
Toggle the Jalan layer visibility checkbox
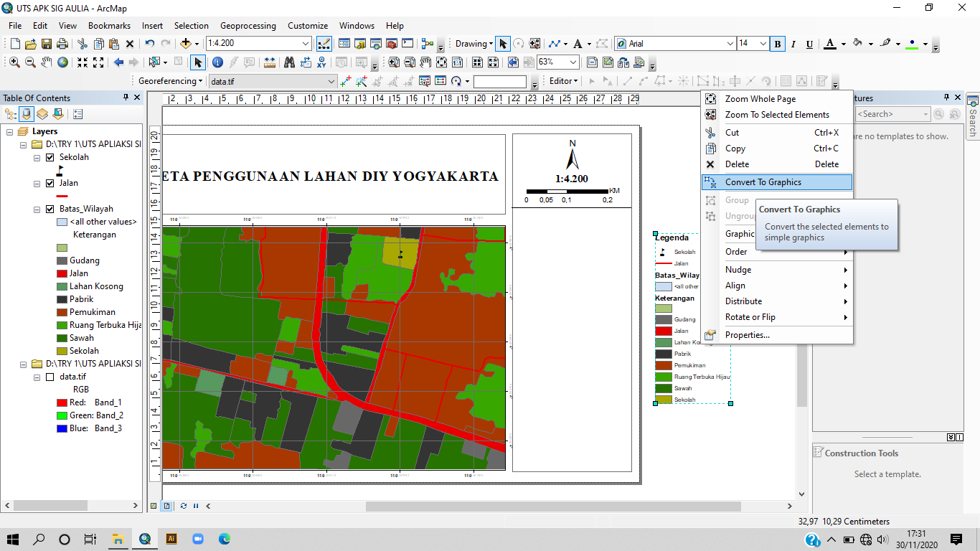50,184
